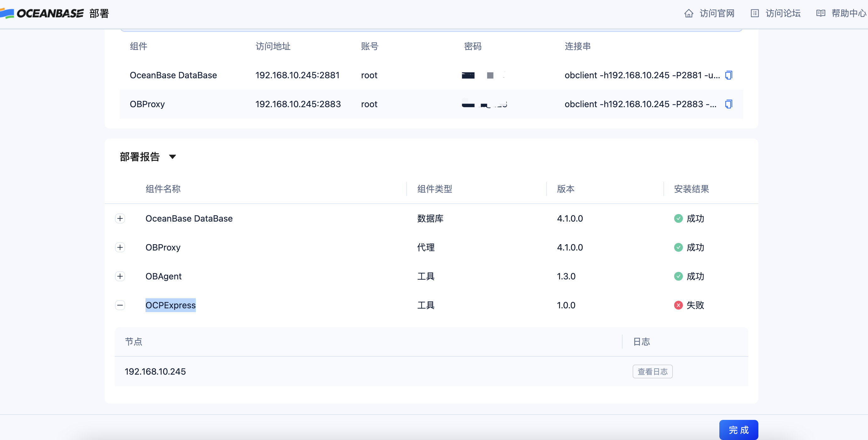This screenshot has height=440, width=868.
Task: Open the 帮助中心 link
Action: click(849, 14)
